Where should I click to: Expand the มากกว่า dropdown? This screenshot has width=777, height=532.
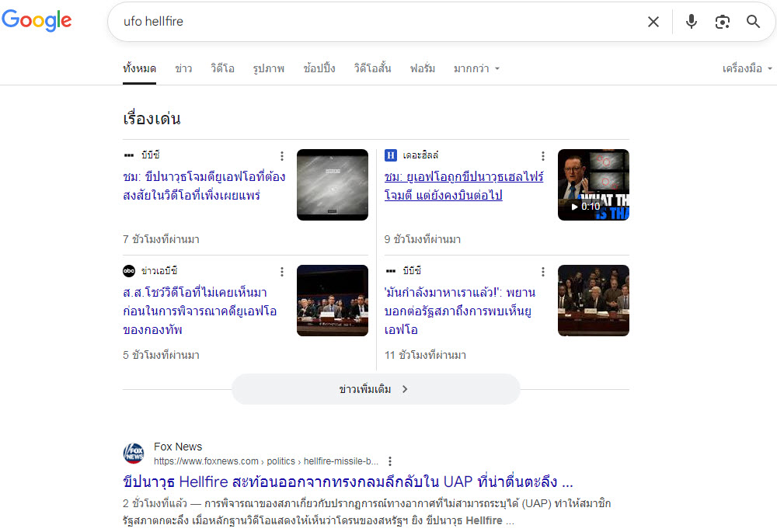[x=476, y=69]
